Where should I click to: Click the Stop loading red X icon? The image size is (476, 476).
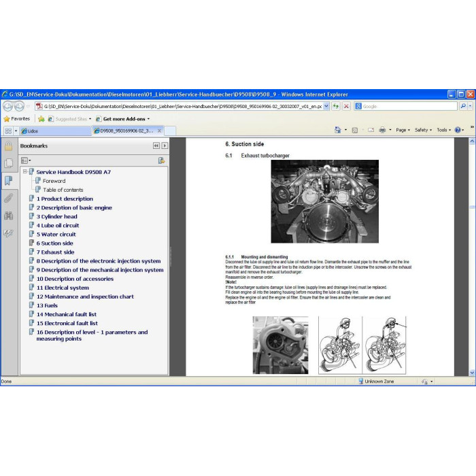click(346, 106)
